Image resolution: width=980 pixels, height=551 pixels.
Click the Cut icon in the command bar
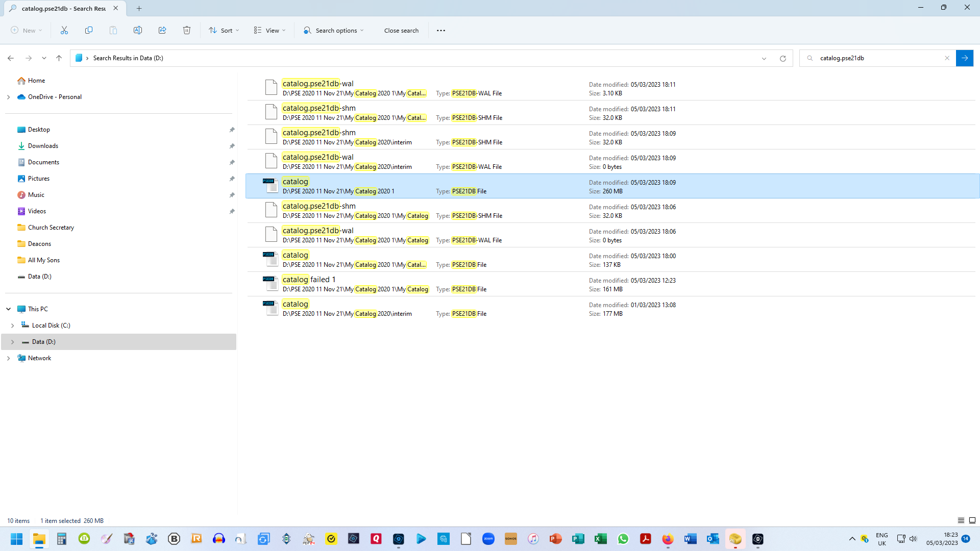pos(64,30)
